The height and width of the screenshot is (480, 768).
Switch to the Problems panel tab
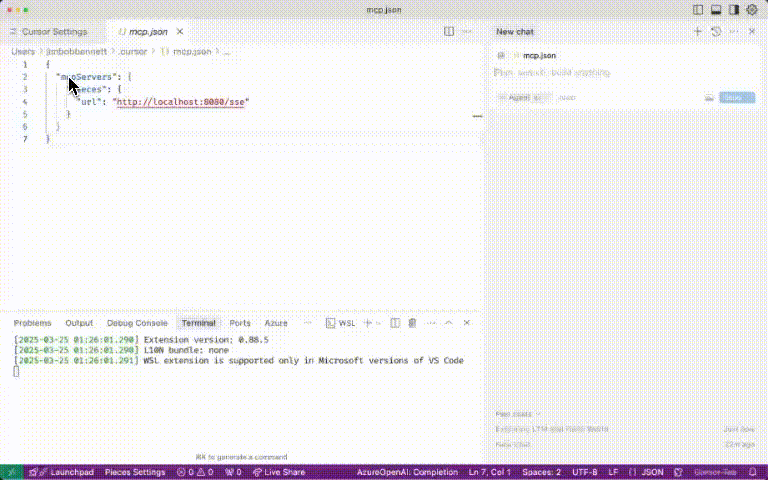point(32,323)
